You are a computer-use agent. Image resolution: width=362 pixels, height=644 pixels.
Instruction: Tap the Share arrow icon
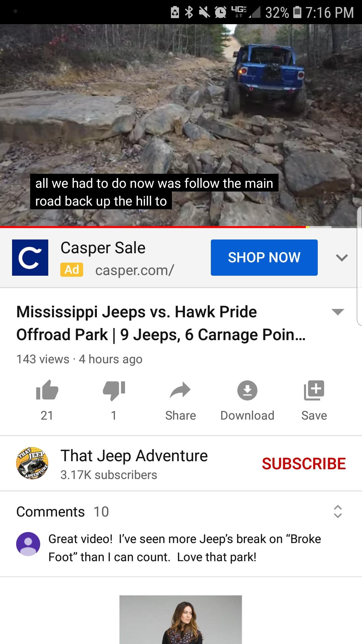tap(180, 390)
